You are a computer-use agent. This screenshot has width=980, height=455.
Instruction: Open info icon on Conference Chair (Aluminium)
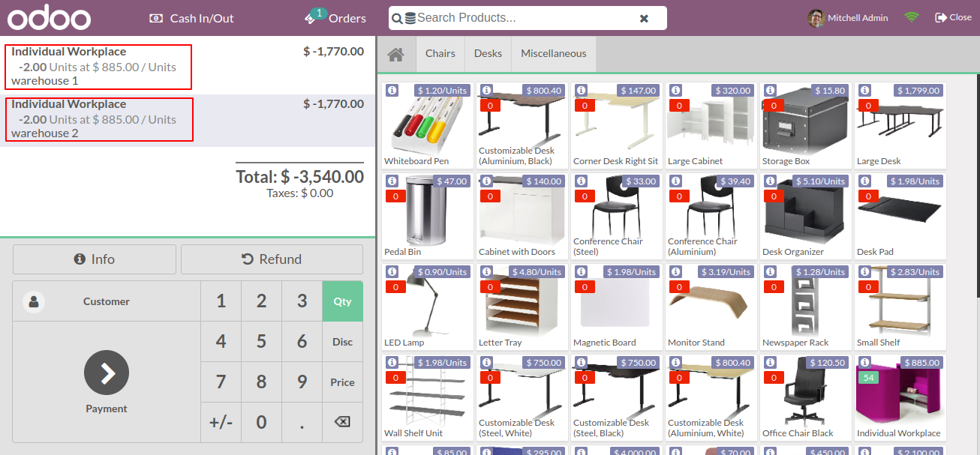pyautogui.click(x=675, y=181)
